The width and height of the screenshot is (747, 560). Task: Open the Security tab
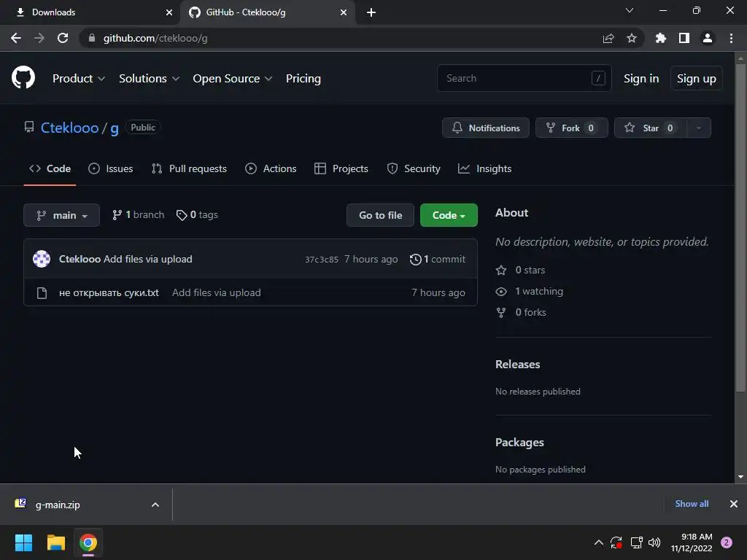[414, 168]
